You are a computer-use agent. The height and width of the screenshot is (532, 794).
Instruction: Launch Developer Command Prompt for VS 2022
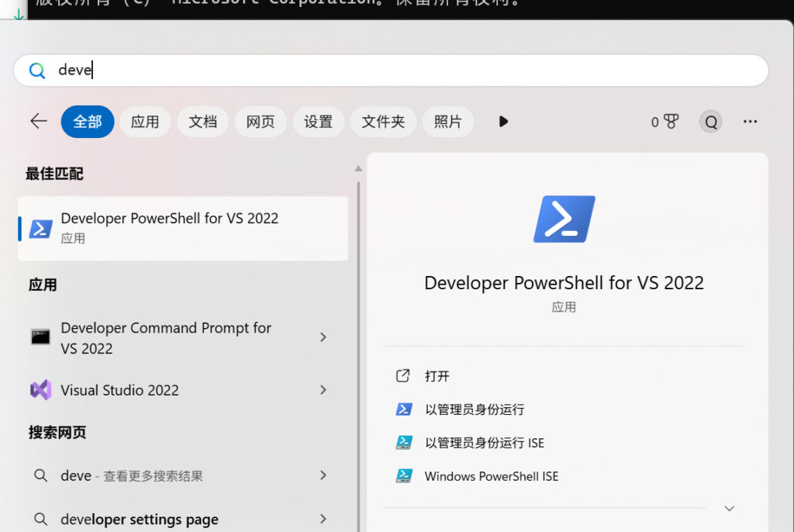coord(165,337)
